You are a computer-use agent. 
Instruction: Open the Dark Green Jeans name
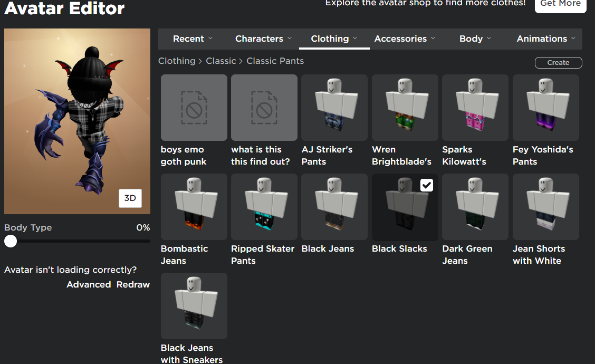point(467,255)
